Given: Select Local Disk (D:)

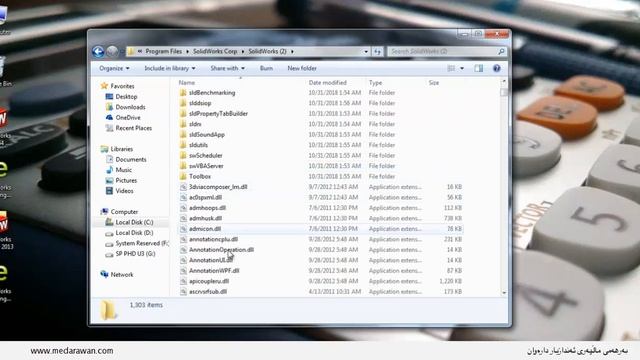Looking at the screenshot, I should tap(134, 233).
